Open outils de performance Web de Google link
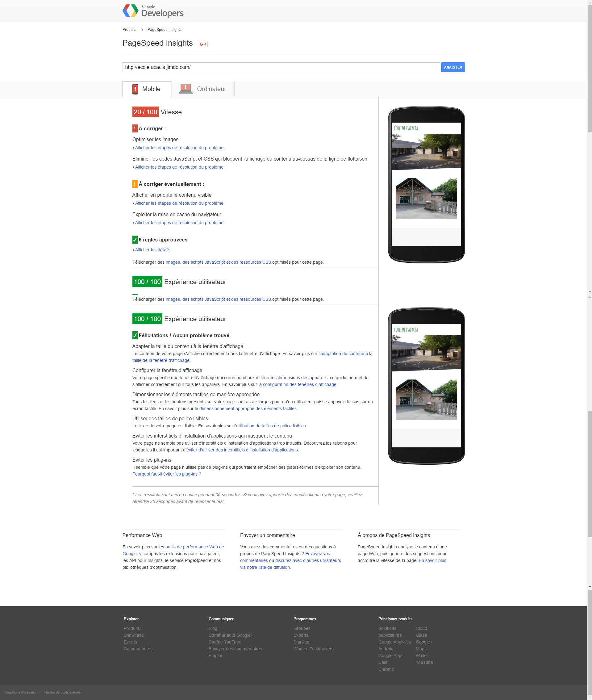Screen dimensions: 592x700 [173, 550]
